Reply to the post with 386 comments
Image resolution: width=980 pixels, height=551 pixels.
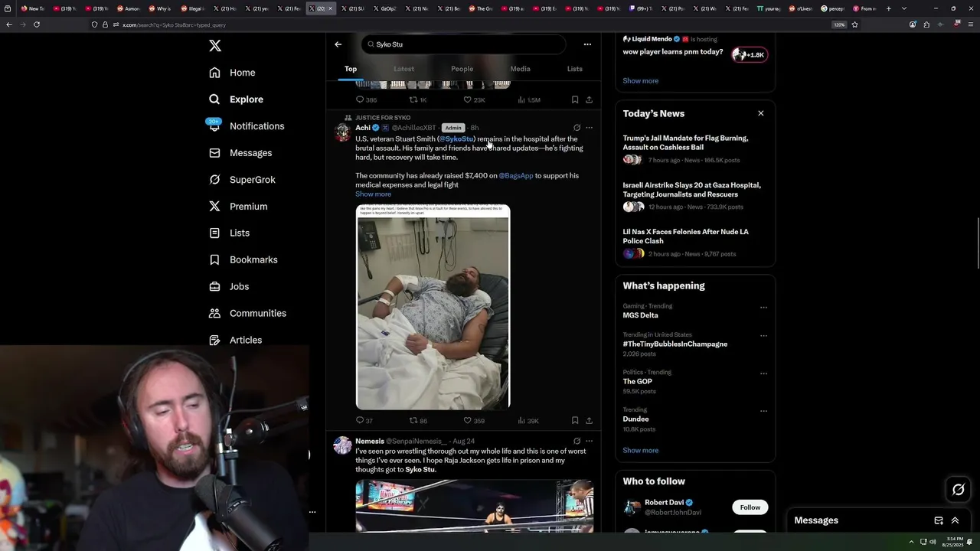point(366,99)
